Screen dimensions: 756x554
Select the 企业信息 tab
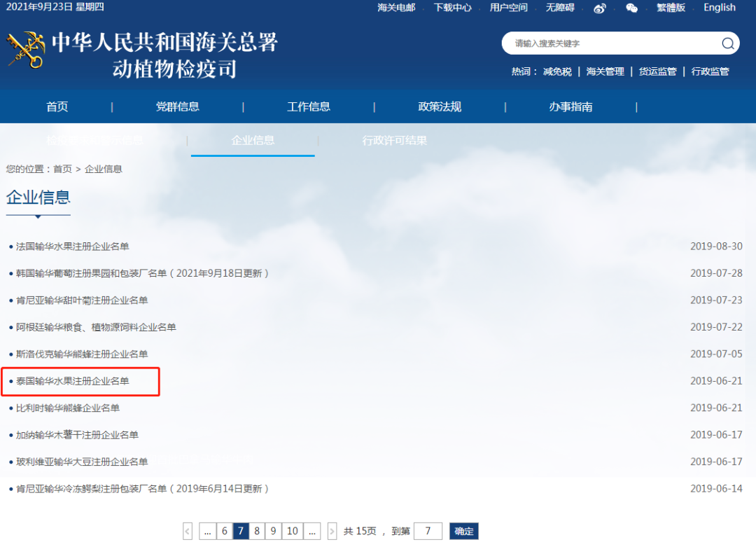[253, 140]
